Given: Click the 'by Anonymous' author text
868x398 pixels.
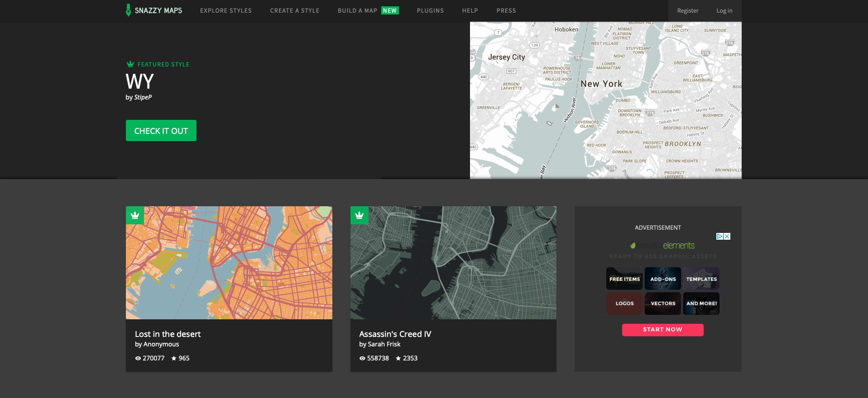Looking at the screenshot, I should (x=157, y=344).
